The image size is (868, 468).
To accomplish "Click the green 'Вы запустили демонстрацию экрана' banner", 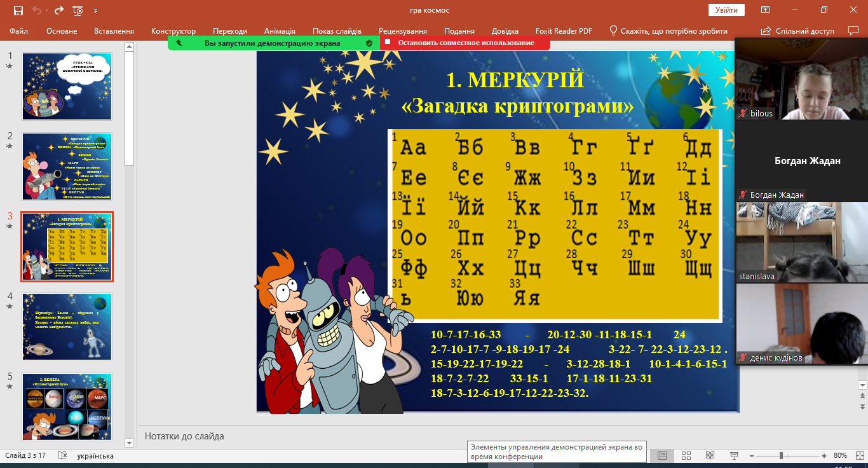I will (274, 43).
